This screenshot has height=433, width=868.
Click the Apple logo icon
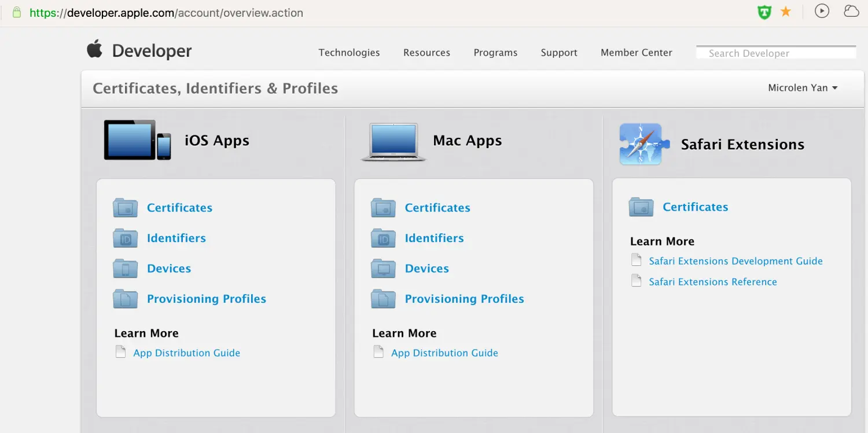95,49
